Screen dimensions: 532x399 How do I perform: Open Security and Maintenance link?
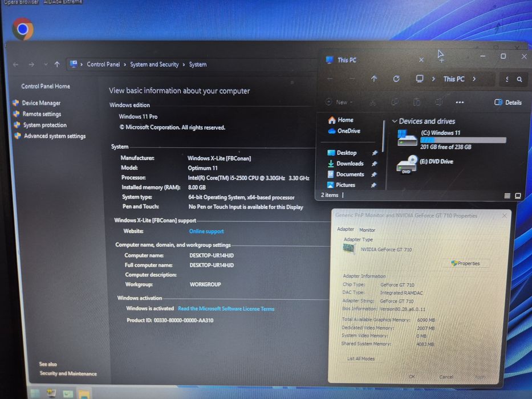[68, 373]
